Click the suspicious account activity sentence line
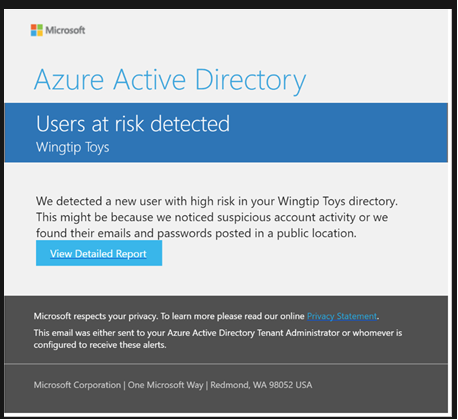 point(212,217)
